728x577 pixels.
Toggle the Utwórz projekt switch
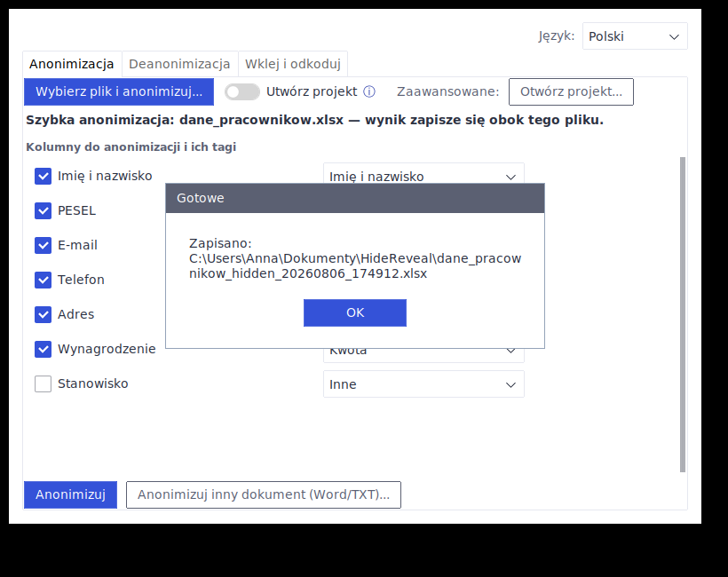pyautogui.click(x=241, y=92)
